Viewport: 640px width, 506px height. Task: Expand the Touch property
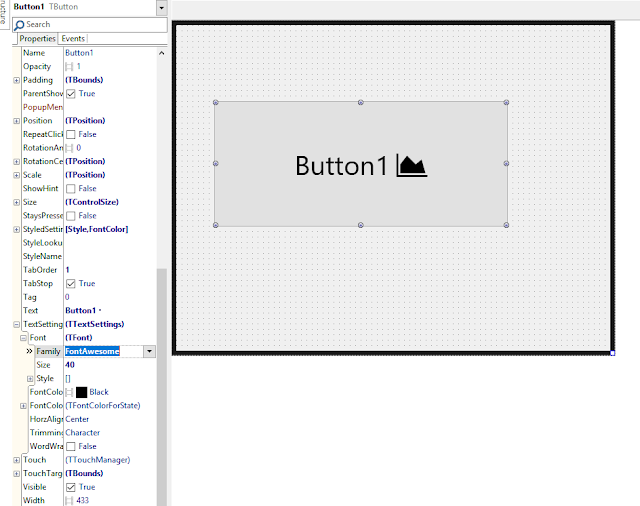(x=16, y=460)
